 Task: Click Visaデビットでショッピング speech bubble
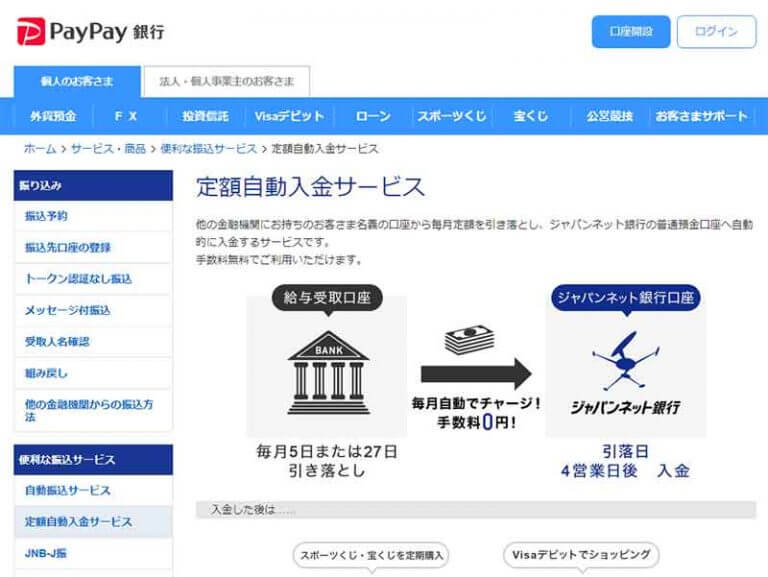tap(581, 555)
